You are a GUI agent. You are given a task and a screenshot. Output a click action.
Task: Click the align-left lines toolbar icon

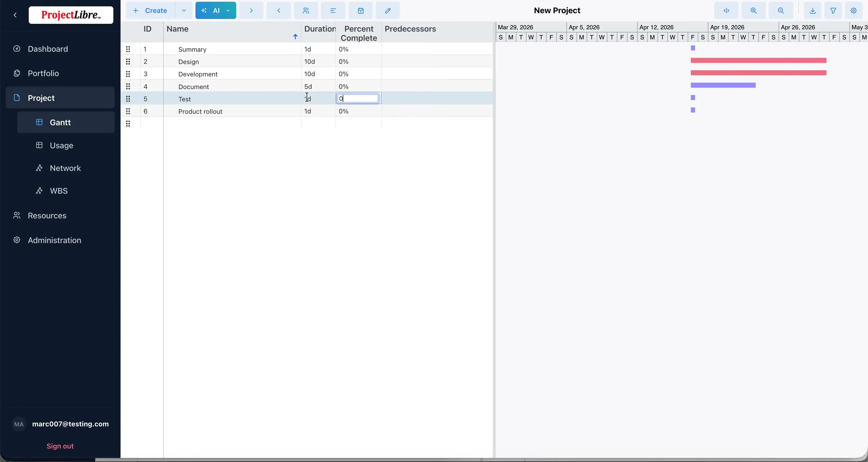(x=333, y=11)
